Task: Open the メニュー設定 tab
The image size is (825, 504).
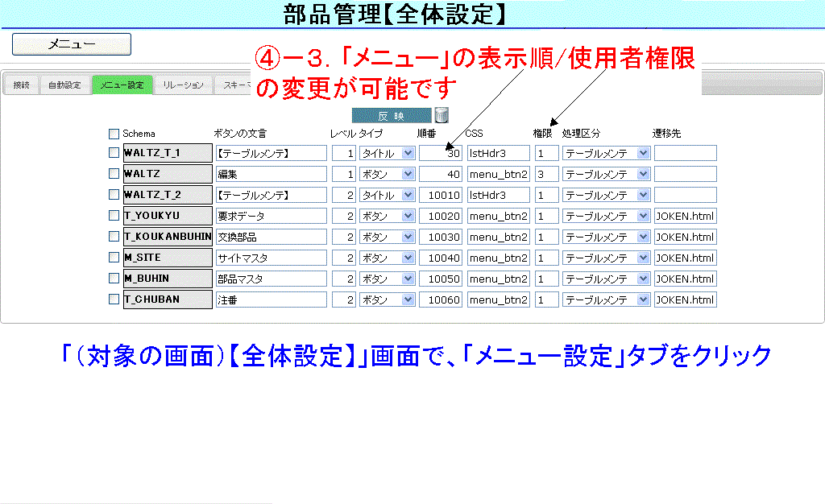Action: tap(122, 85)
